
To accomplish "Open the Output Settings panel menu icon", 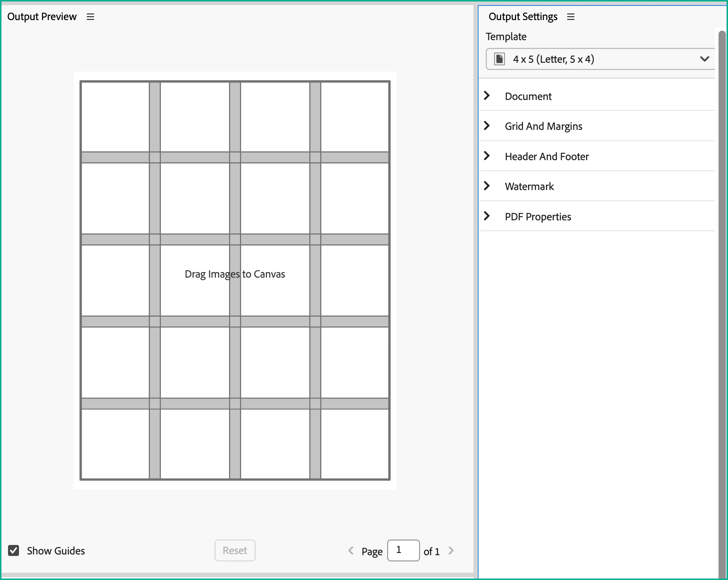I will click(571, 17).
